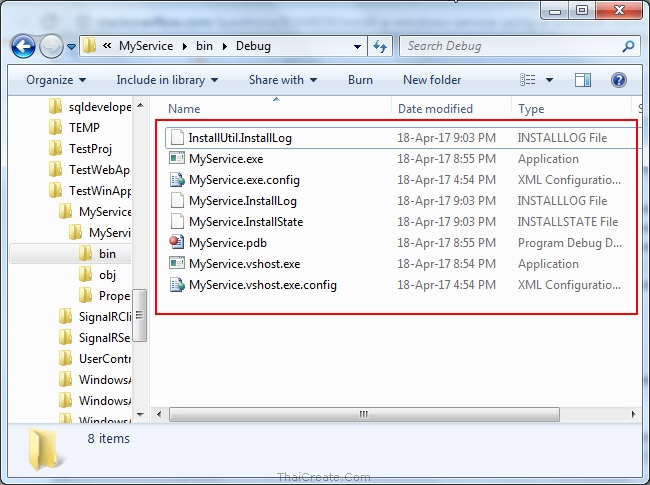The width and height of the screenshot is (650, 485).
Task: Select sqldeveloper folder in navigation tree
Action: (x=90, y=107)
